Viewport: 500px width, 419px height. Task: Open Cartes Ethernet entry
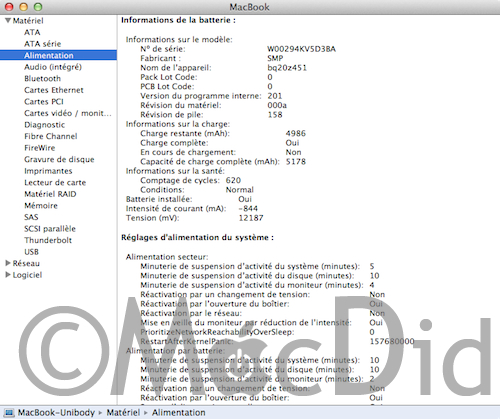pos(54,90)
